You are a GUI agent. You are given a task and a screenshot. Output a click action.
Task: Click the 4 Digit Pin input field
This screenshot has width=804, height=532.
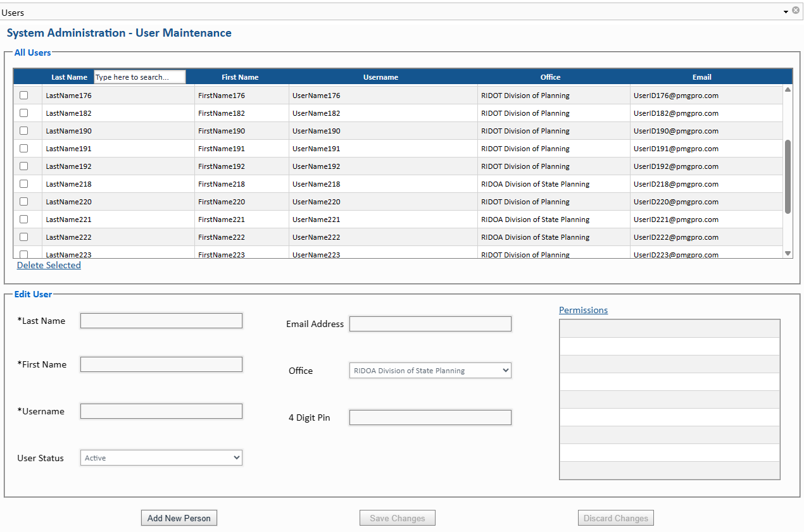click(430, 418)
